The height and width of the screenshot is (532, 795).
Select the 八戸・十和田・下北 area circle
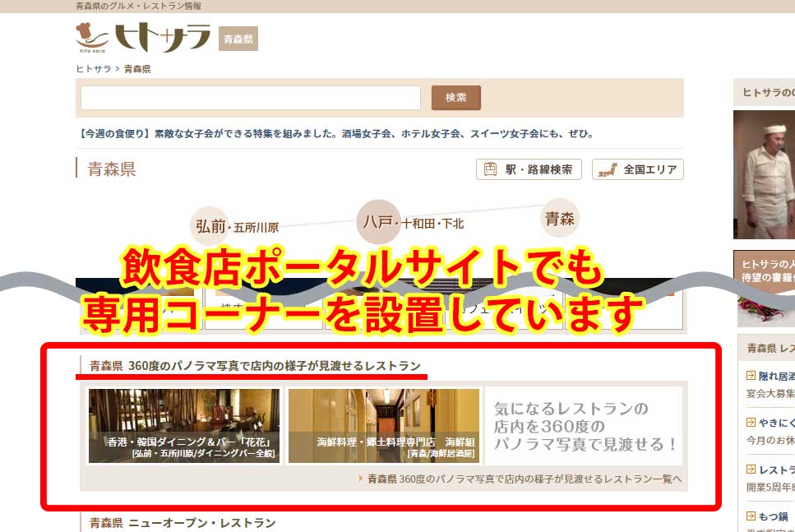point(378,222)
